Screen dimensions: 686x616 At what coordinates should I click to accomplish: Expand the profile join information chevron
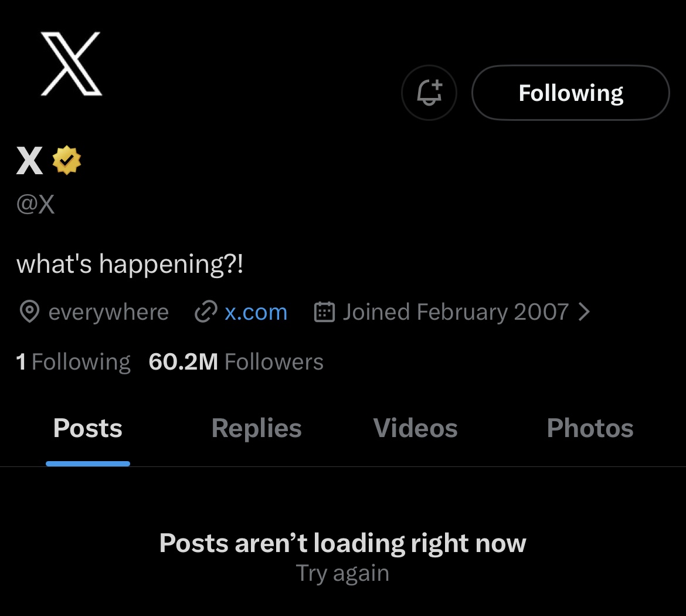click(x=585, y=312)
